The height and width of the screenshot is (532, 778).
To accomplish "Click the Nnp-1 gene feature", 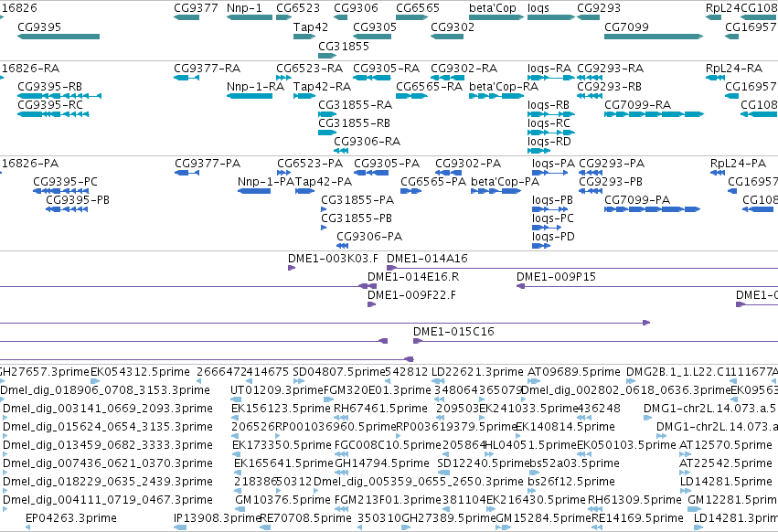I will point(250,17).
